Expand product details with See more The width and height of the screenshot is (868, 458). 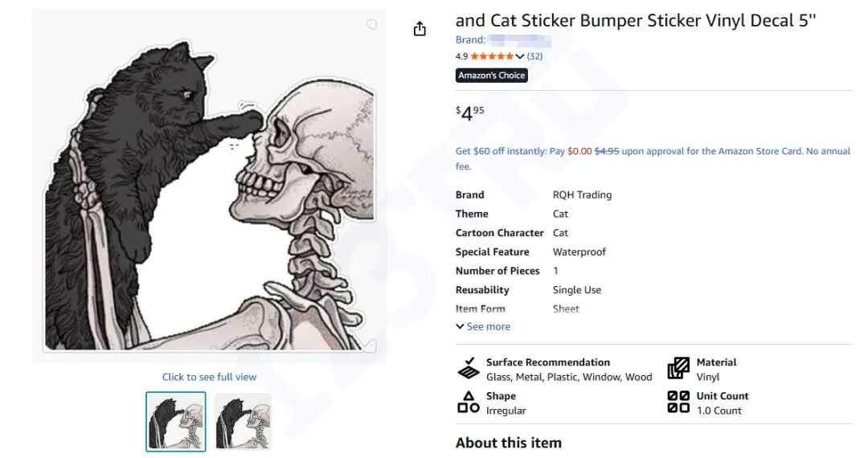coord(483,326)
